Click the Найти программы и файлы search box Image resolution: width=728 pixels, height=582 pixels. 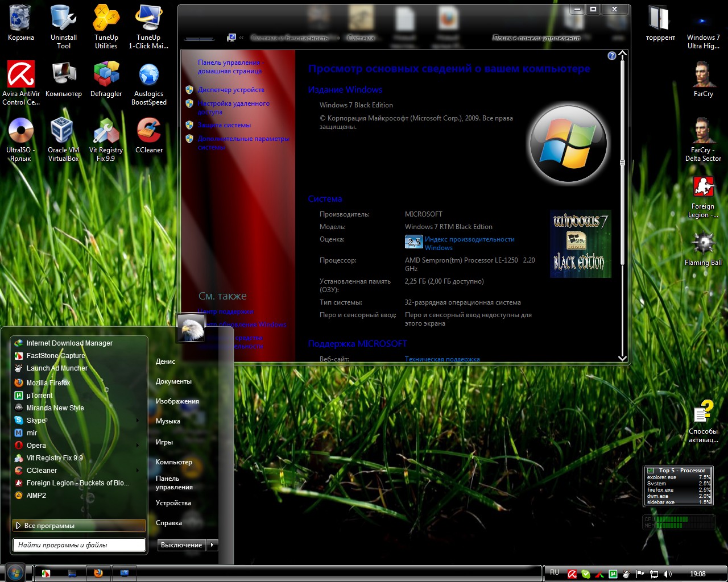click(79, 545)
